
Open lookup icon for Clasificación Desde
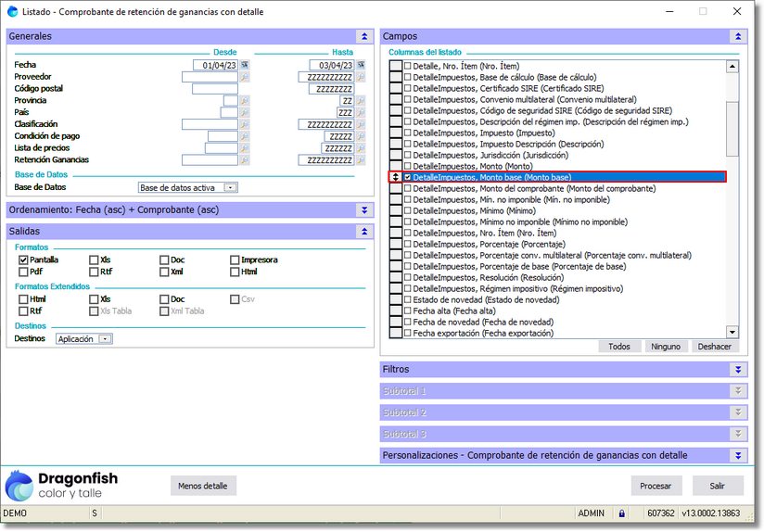coord(245,124)
